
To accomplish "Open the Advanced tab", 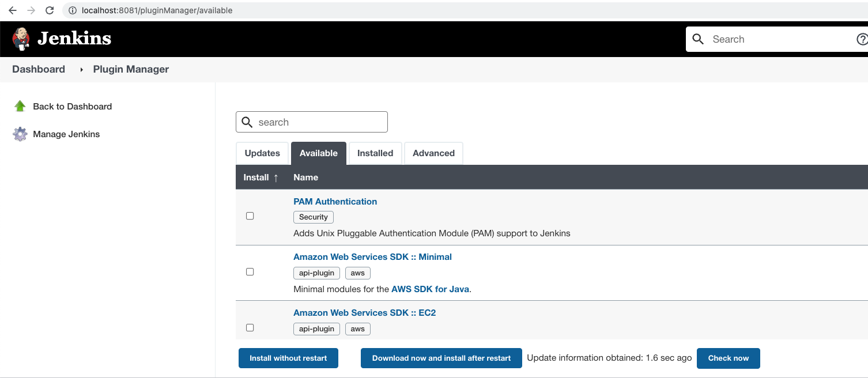I will coord(433,153).
